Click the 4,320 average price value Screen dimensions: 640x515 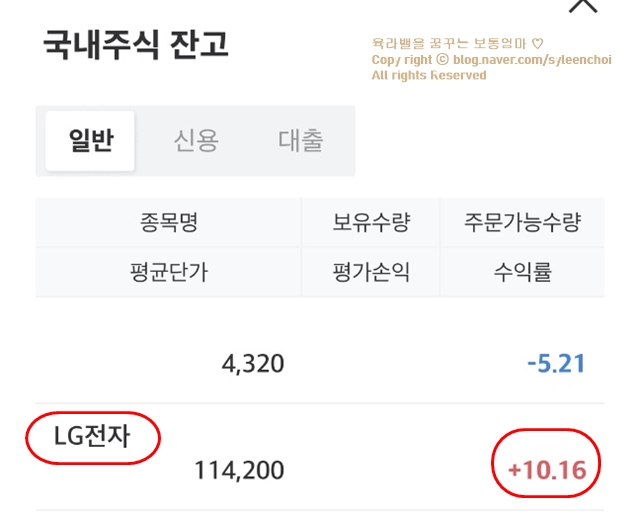252,363
